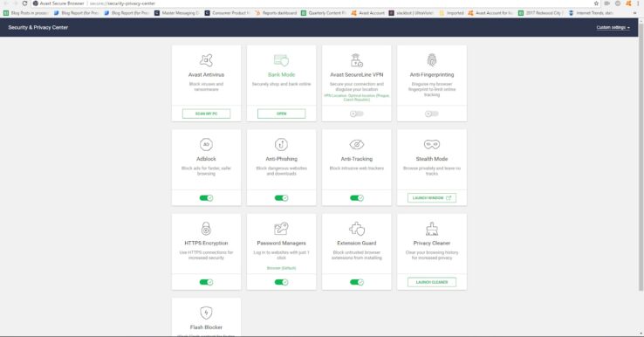Open the Custom settings dropdown

click(x=613, y=28)
